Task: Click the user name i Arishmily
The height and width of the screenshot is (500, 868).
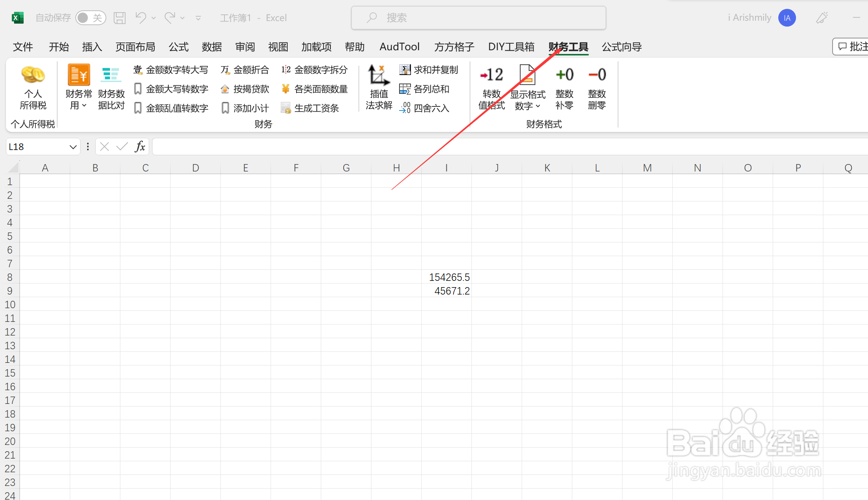Action: click(x=749, y=18)
